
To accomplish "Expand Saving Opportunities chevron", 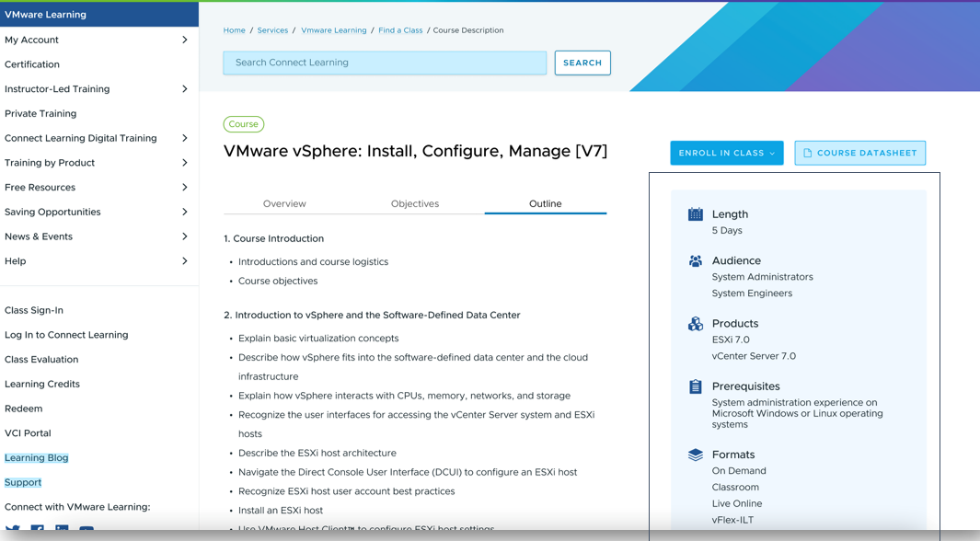I will pyautogui.click(x=184, y=212).
